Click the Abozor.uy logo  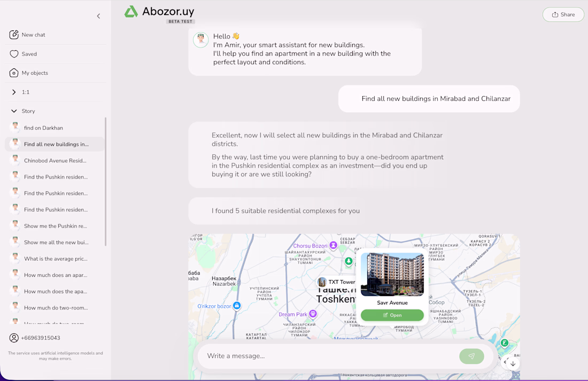tap(159, 12)
